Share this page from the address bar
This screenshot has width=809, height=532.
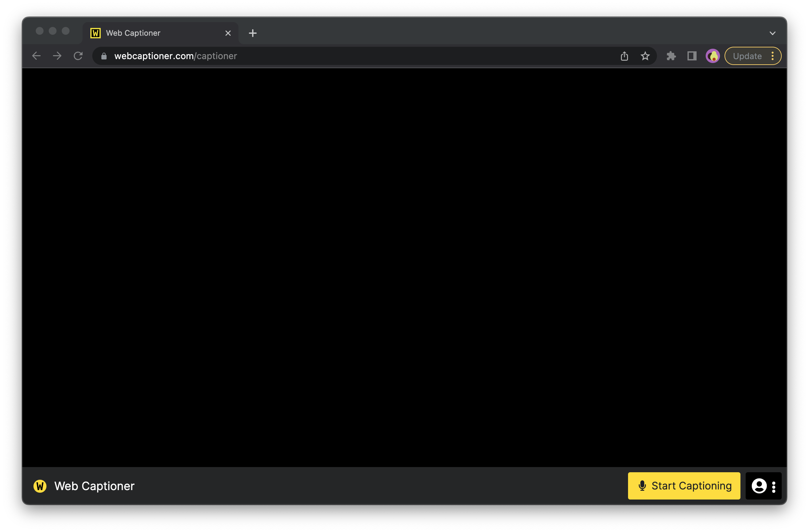624,56
